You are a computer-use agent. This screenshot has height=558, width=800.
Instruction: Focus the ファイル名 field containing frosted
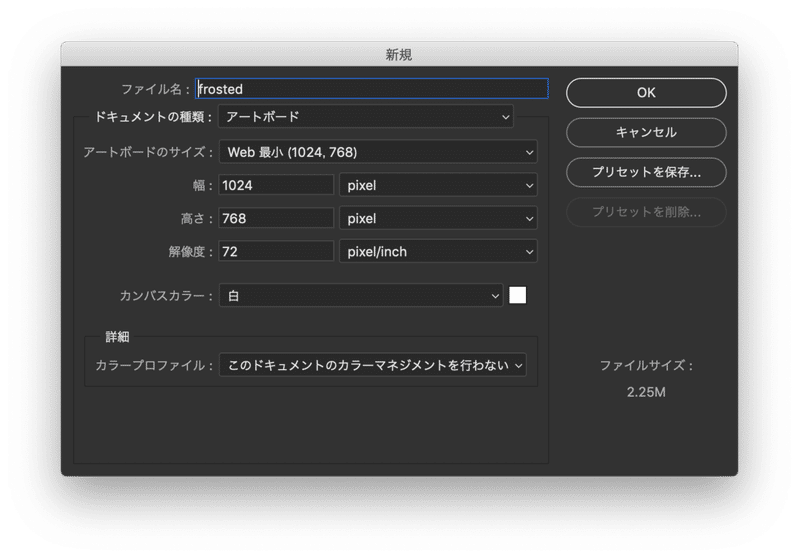point(372,89)
